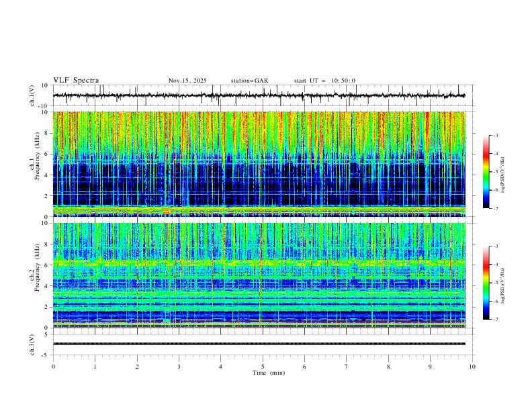This screenshot has height=411, width=532.
Task: Click the ch.2 color bar label 'log(PSD)(V²/Hz)'
Action: click(x=502, y=286)
